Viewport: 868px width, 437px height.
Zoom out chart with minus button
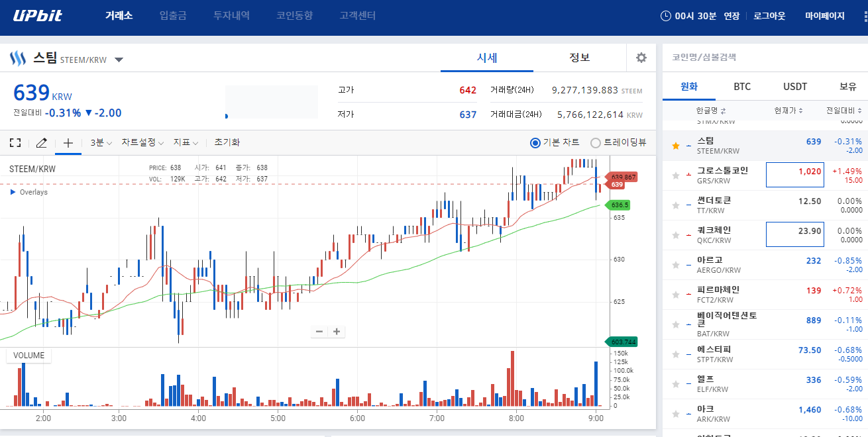point(319,332)
